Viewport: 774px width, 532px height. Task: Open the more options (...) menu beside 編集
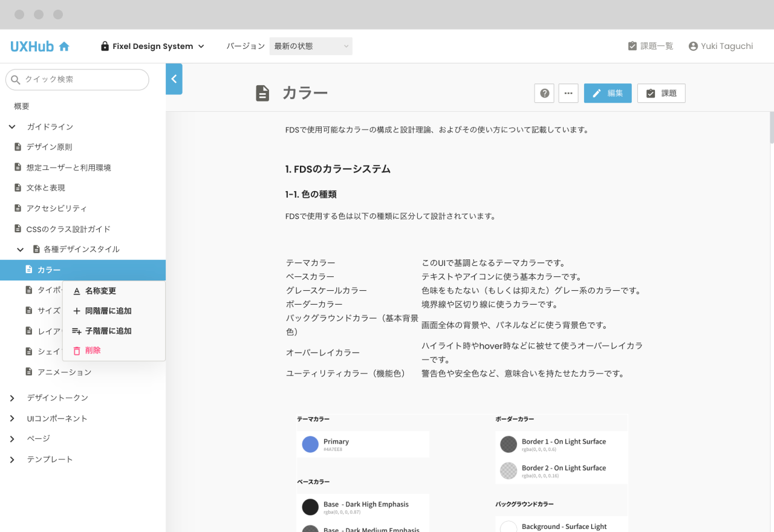tap(568, 93)
